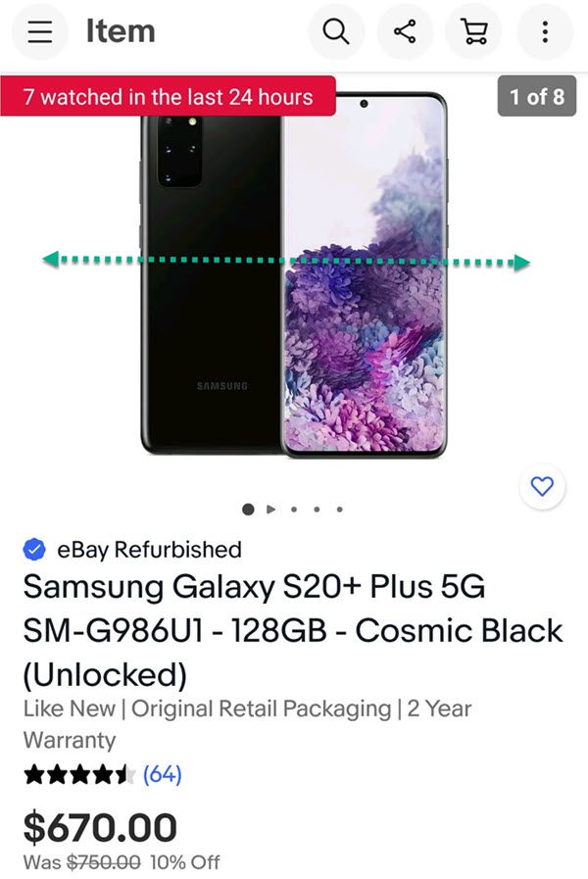This screenshot has height=879, width=588.
Task: Tap the '7 watched in the last 24 hours' banner
Action: coord(169,96)
